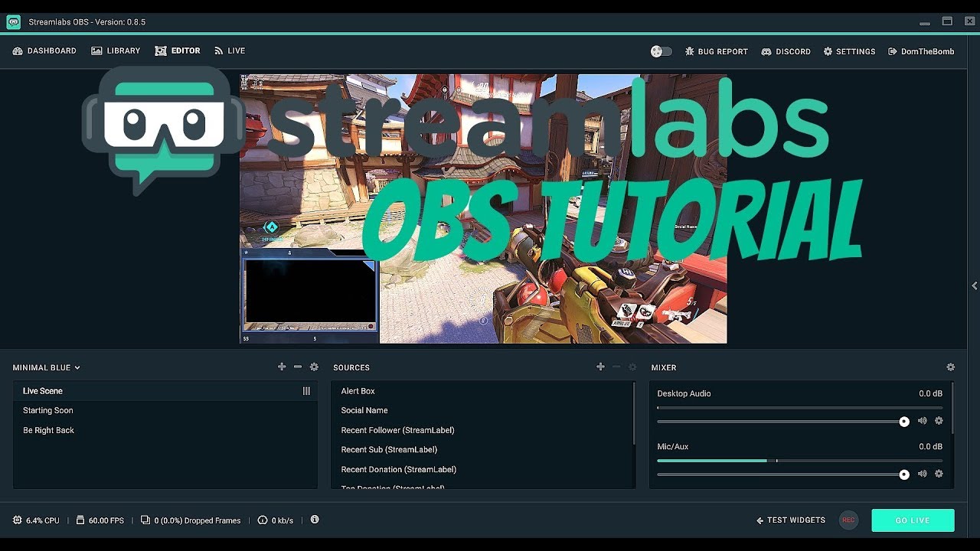Toggle the night mode theme switch
The width and height of the screenshot is (980, 551).
coord(661,51)
